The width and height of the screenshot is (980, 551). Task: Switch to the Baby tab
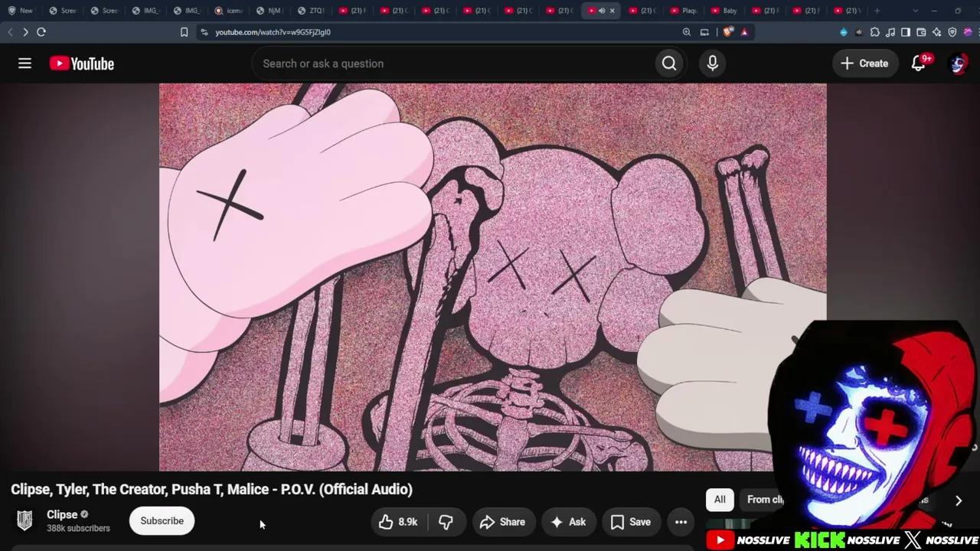click(x=724, y=11)
